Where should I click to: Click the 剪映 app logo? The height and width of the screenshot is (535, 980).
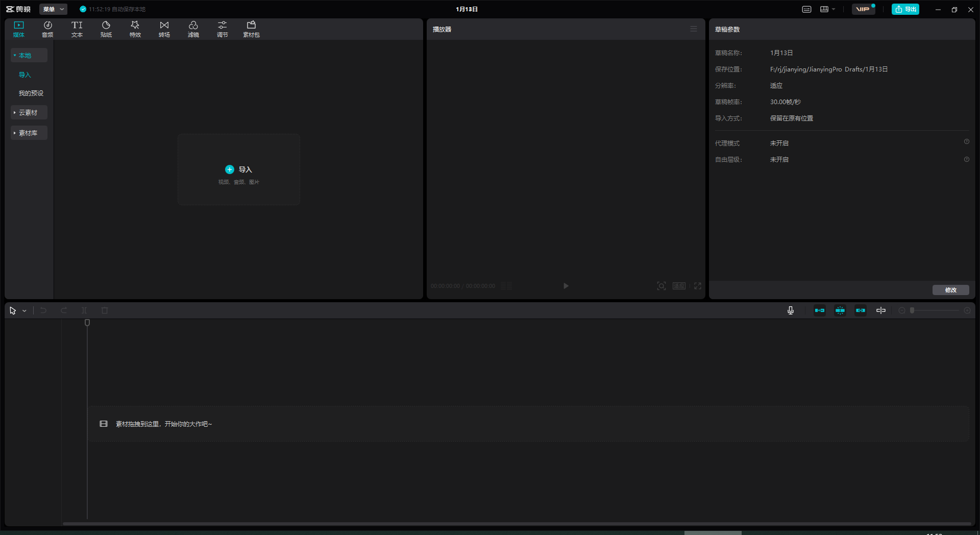pos(18,9)
